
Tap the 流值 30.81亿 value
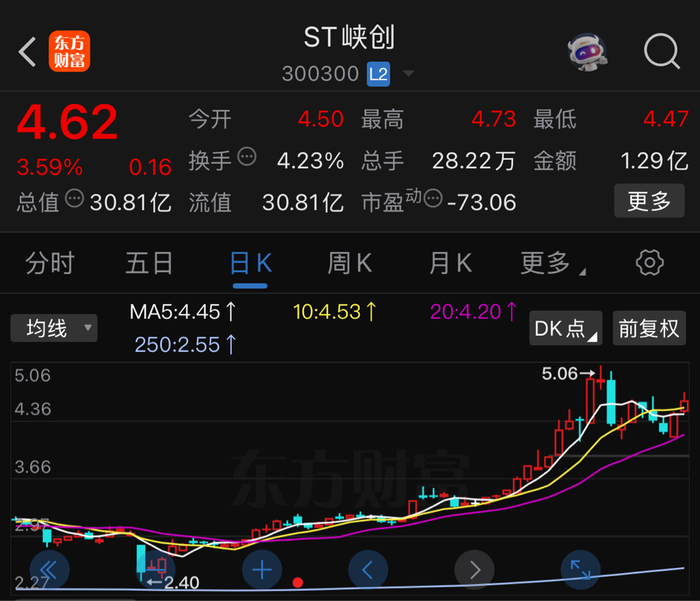[x=303, y=202]
